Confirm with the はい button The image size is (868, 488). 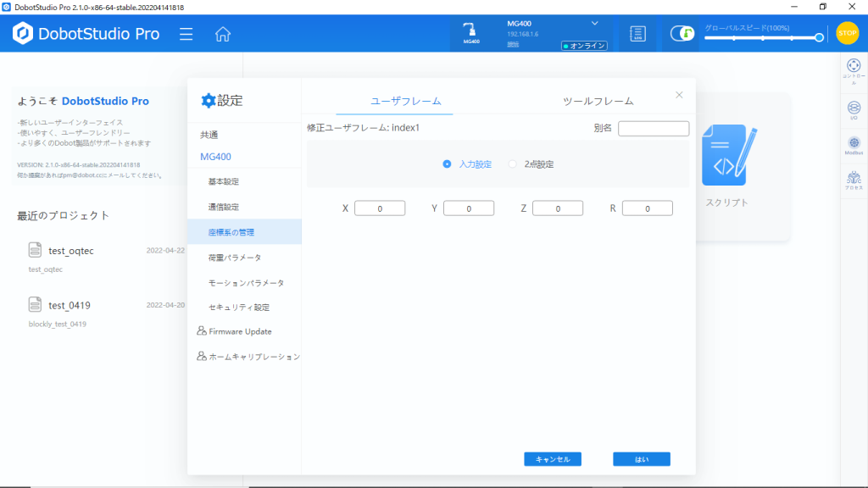click(642, 459)
